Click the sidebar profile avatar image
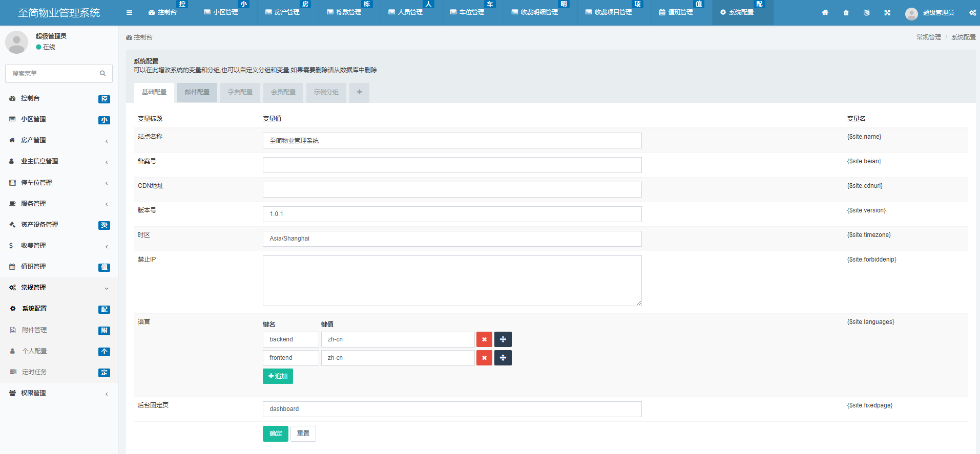The height and width of the screenshot is (454, 980). [x=16, y=42]
